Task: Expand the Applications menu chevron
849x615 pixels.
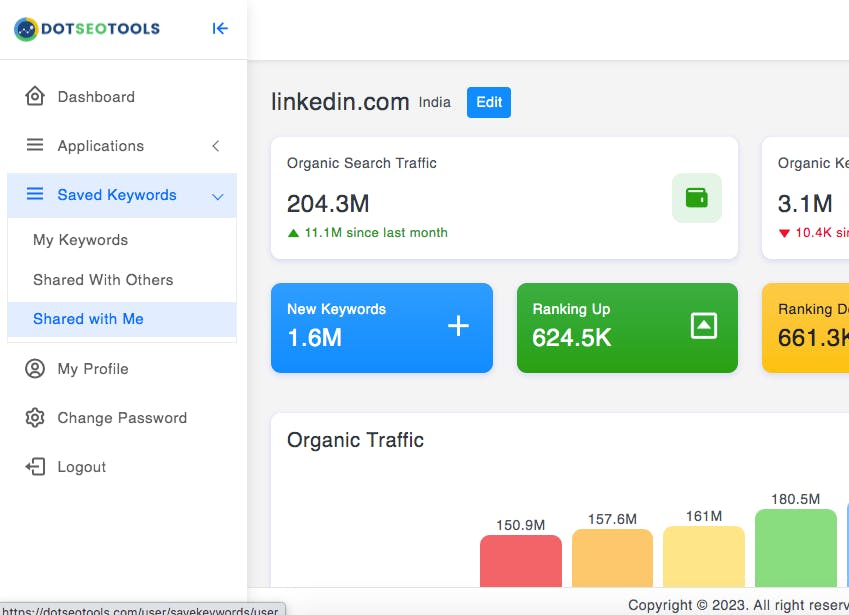Action: (x=215, y=146)
